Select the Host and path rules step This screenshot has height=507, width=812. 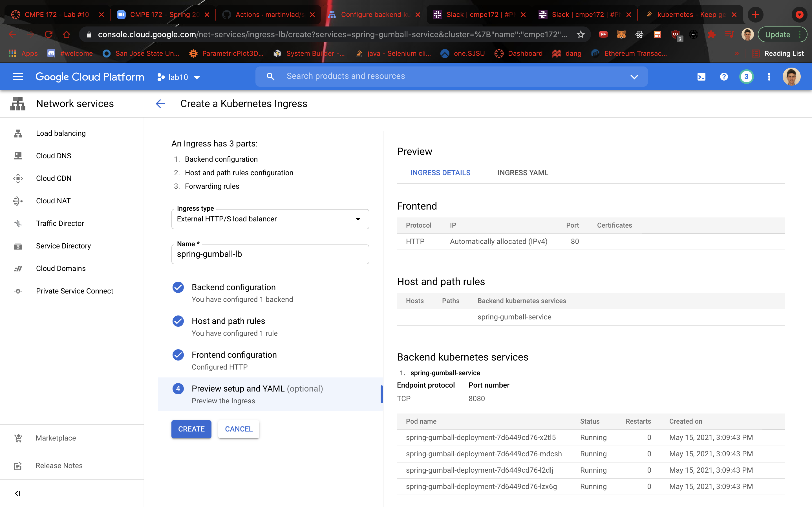pyautogui.click(x=228, y=321)
